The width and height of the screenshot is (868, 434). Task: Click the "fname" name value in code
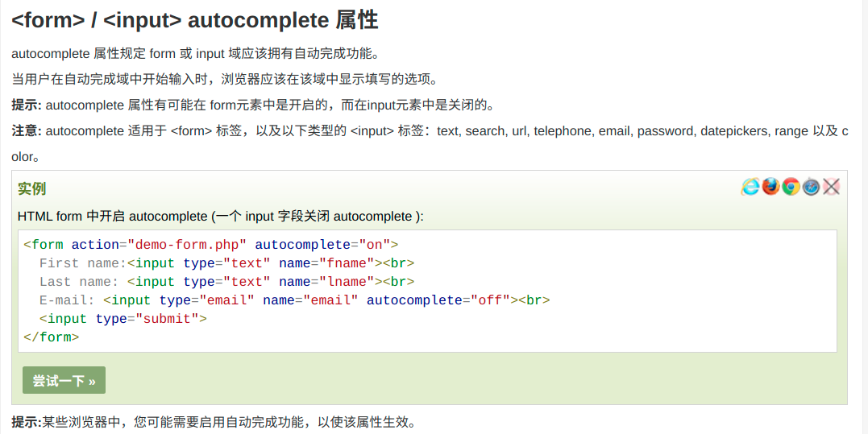pos(347,263)
